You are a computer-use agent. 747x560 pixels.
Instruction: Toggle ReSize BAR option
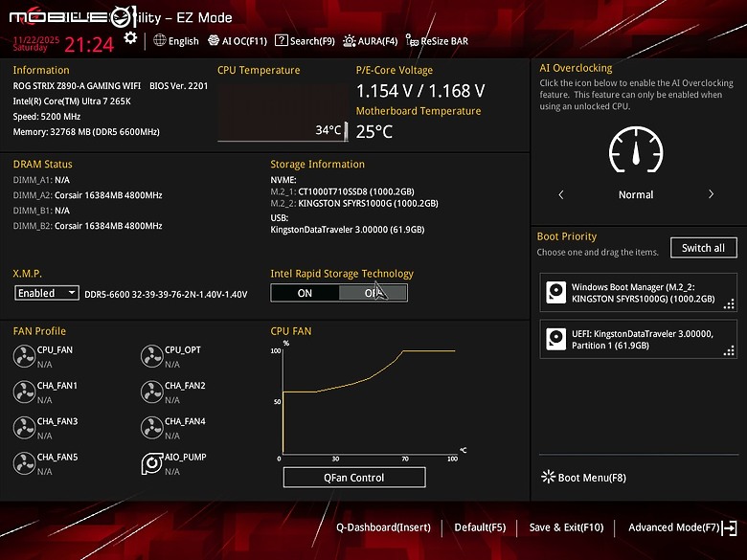click(437, 41)
